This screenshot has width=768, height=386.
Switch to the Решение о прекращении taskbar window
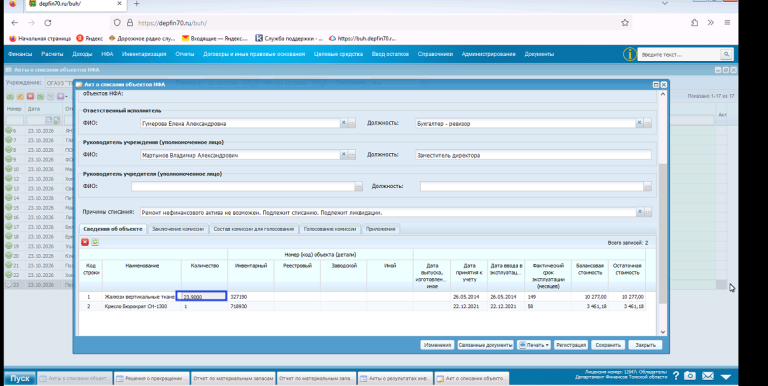click(151, 379)
